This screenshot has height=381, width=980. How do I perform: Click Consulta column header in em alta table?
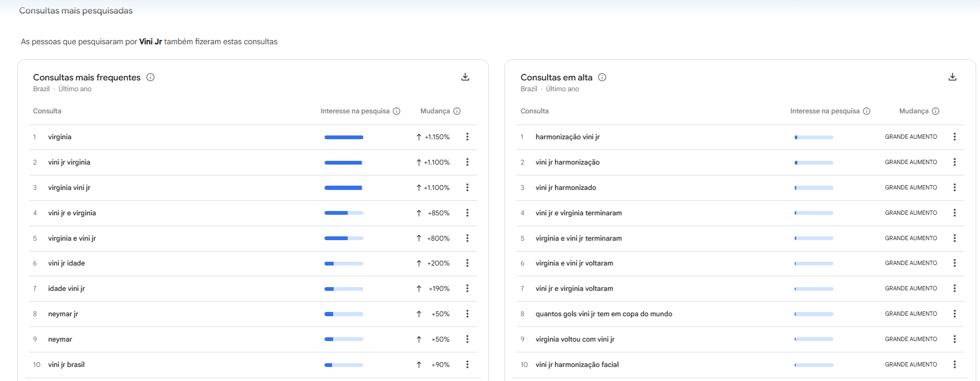pyautogui.click(x=535, y=111)
